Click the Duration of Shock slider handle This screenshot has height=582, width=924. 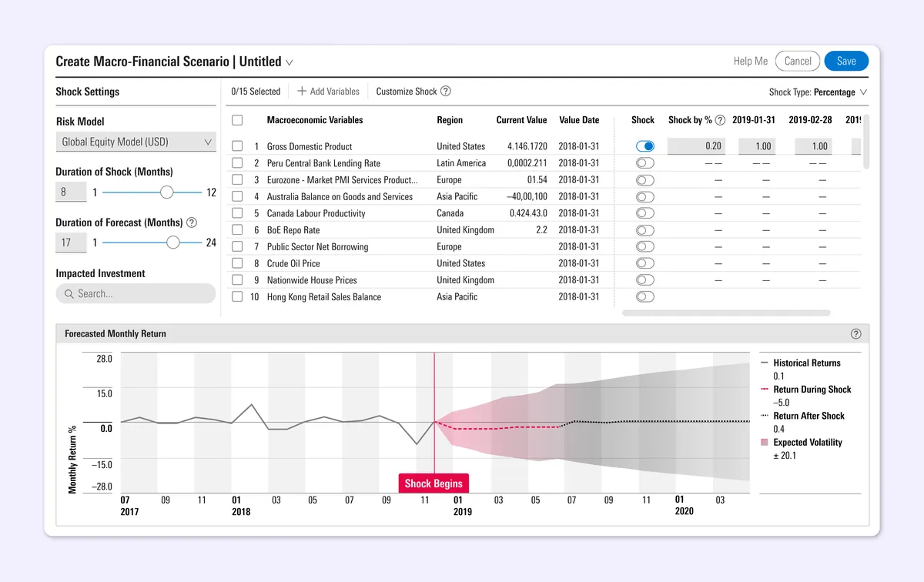(167, 192)
